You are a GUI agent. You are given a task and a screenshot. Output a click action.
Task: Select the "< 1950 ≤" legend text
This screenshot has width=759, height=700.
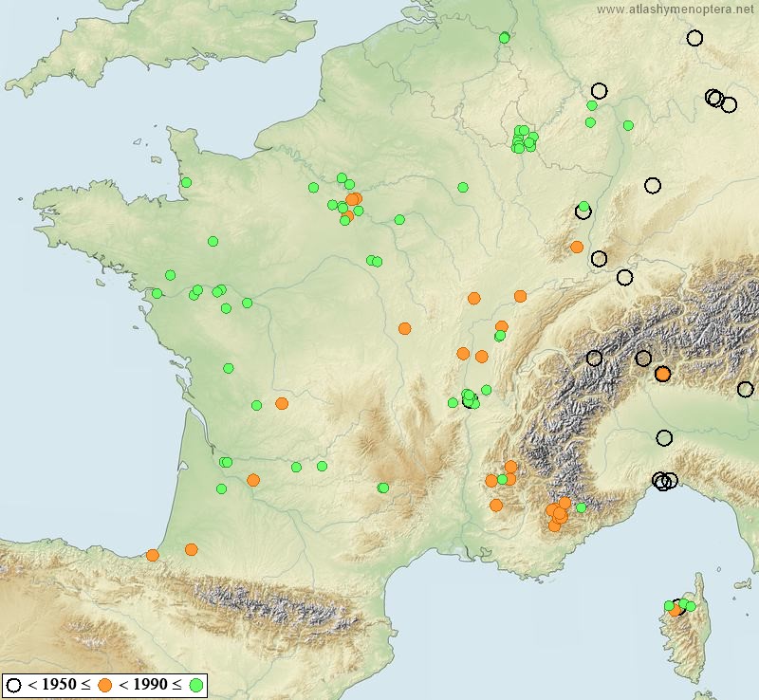(x=60, y=685)
